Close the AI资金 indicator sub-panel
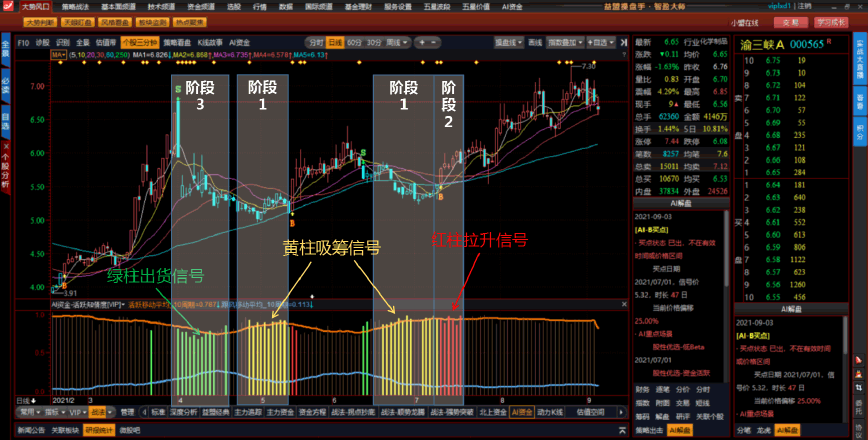 click(624, 304)
